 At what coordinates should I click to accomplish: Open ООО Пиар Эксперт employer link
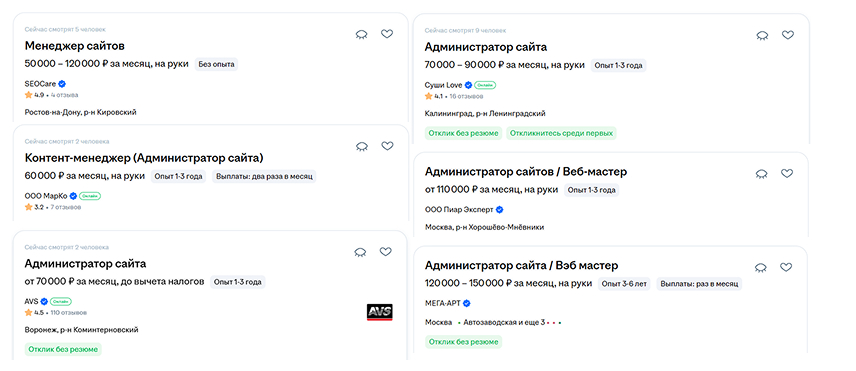459,210
